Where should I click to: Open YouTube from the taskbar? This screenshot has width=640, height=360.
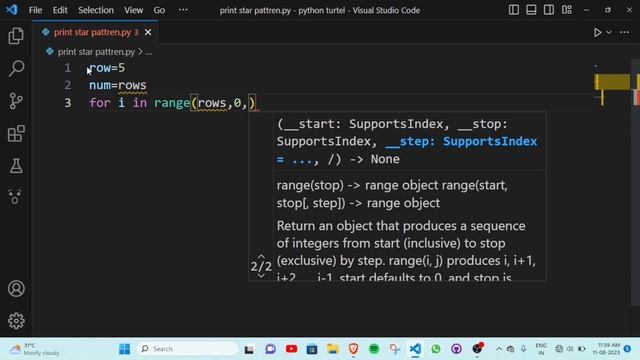(291, 349)
